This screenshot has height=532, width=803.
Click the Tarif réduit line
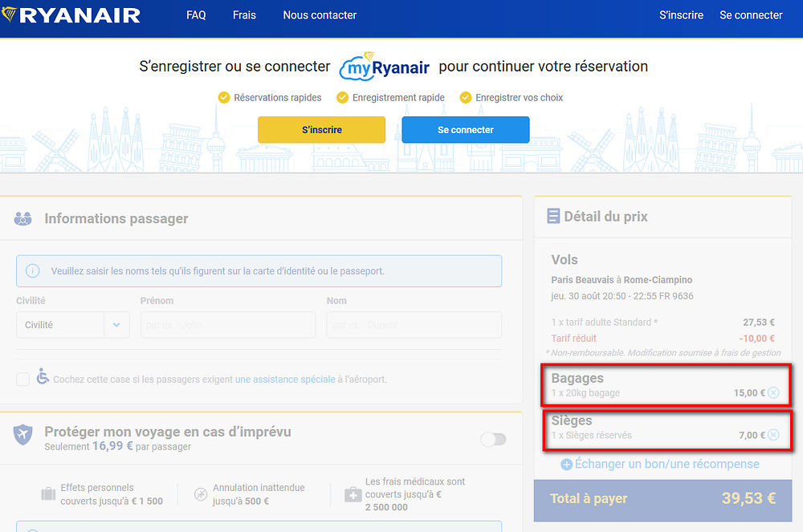coord(662,338)
